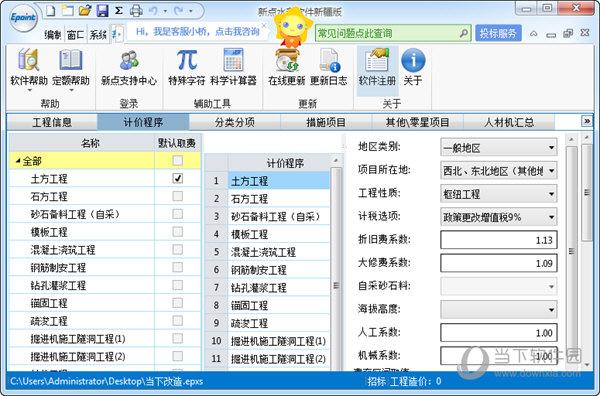Check 默认取费 for 钢筋制安工程
Viewport: 600px width, 396px height.
click(177, 267)
